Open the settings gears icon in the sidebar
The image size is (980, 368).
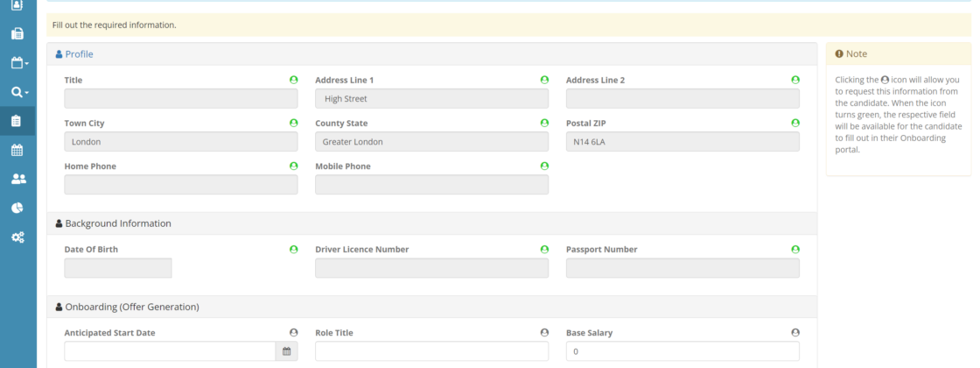17,237
